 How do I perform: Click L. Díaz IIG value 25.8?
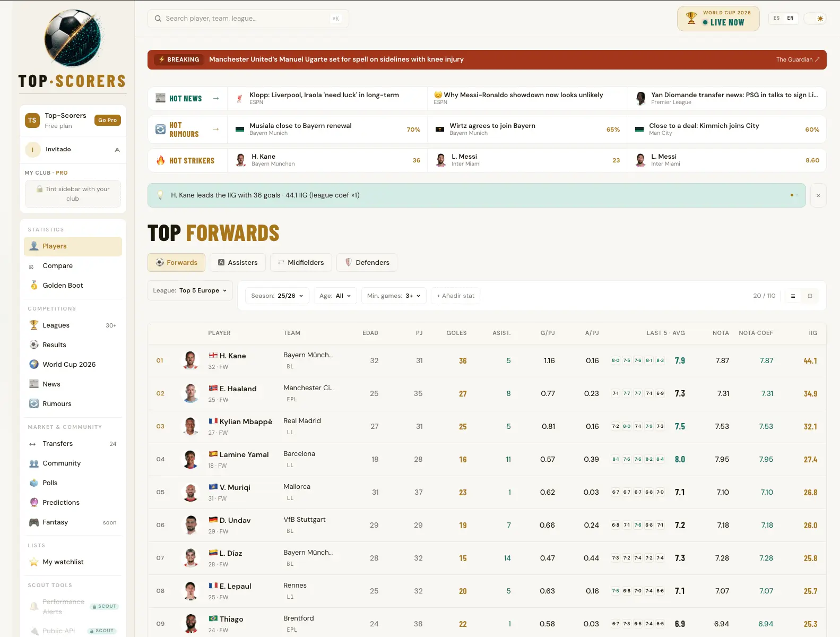[810, 558]
